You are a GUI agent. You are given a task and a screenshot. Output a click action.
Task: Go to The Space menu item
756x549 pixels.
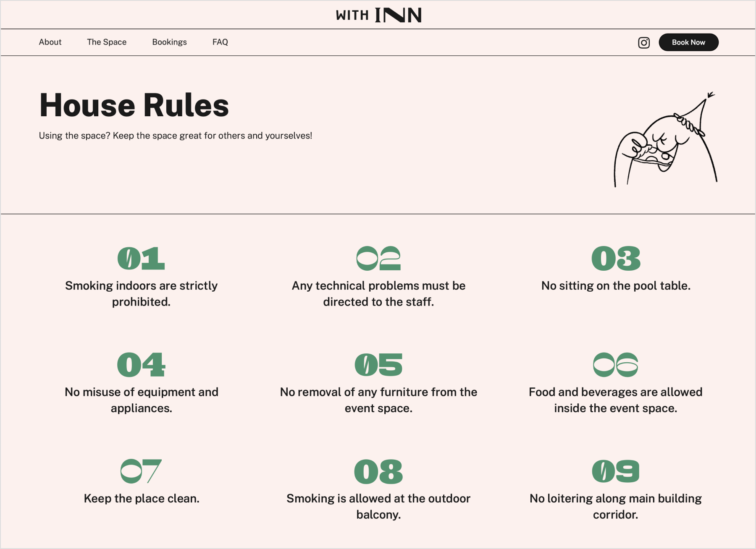(107, 42)
